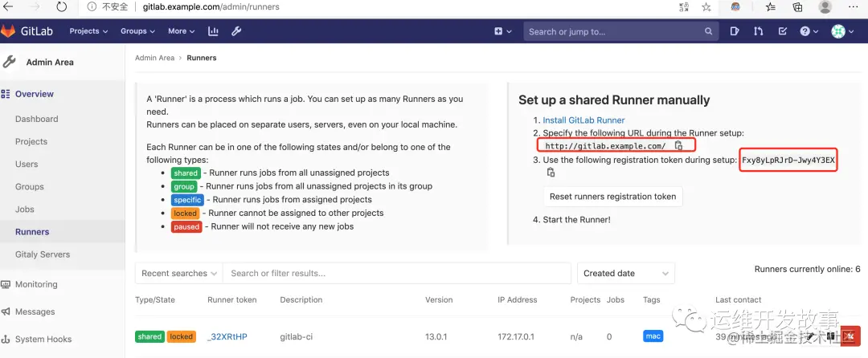Click the GitLab fox logo
868x358 pixels.
click(x=8, y=31)
